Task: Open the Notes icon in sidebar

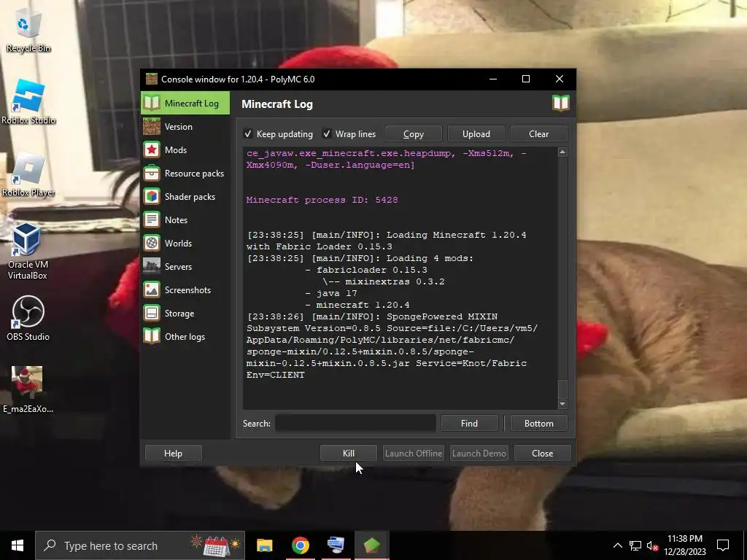Action: click(x=152, y=219)
